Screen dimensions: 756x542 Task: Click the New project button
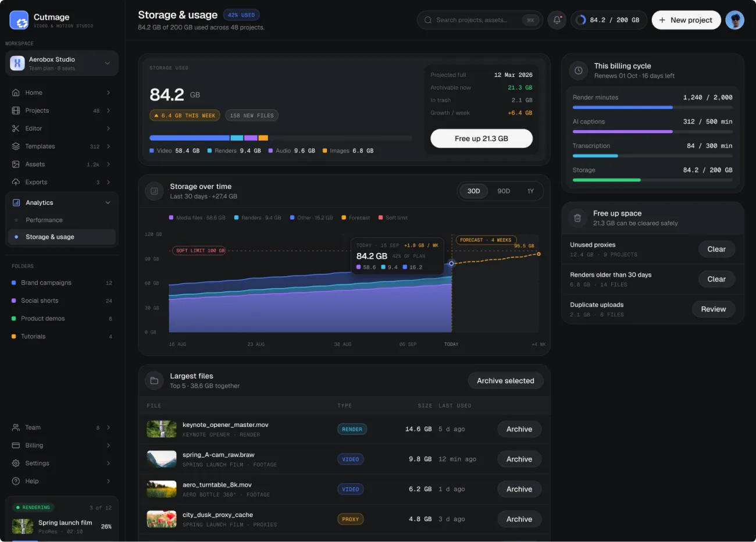(686, 20)
